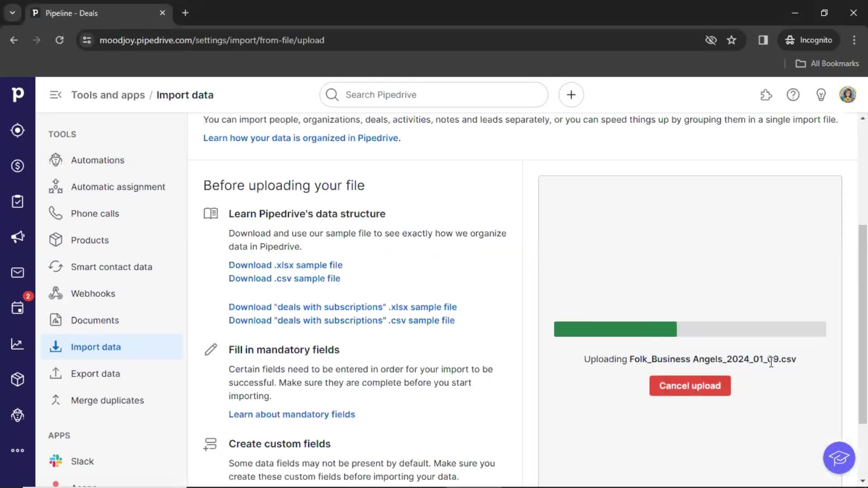Viewport: 868px width, 488px height.
Task: Download deals with subscriptions .csv sample
Action: [341, 320]
